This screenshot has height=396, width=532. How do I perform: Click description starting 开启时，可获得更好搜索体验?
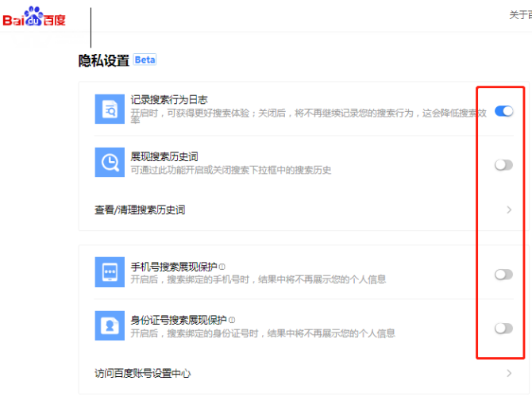309,115
